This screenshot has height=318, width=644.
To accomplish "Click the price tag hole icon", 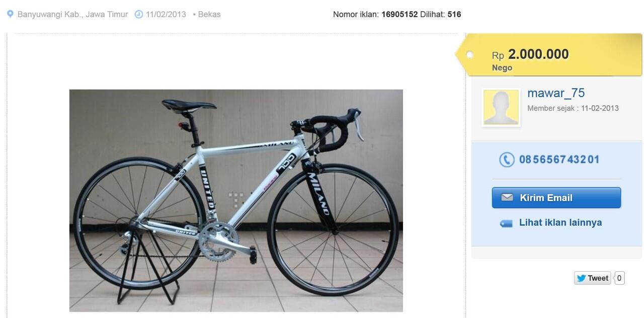I will (x=470, y=55).
